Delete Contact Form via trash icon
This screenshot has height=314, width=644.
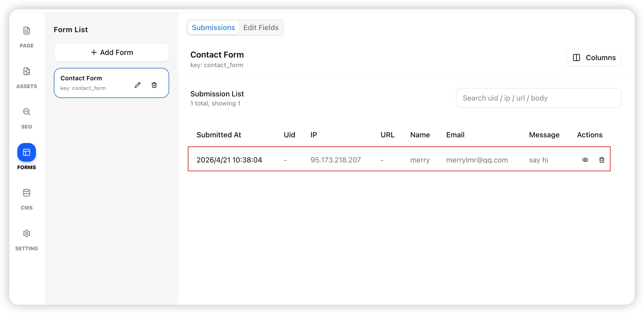point(154,85)
